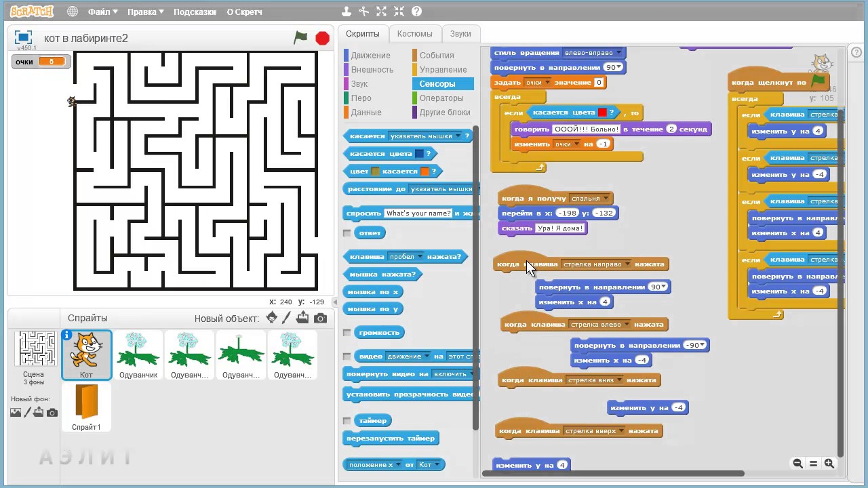Select the grow sprite tool
Viewport: 868px width, 488px height.
[x=382, y=12]
